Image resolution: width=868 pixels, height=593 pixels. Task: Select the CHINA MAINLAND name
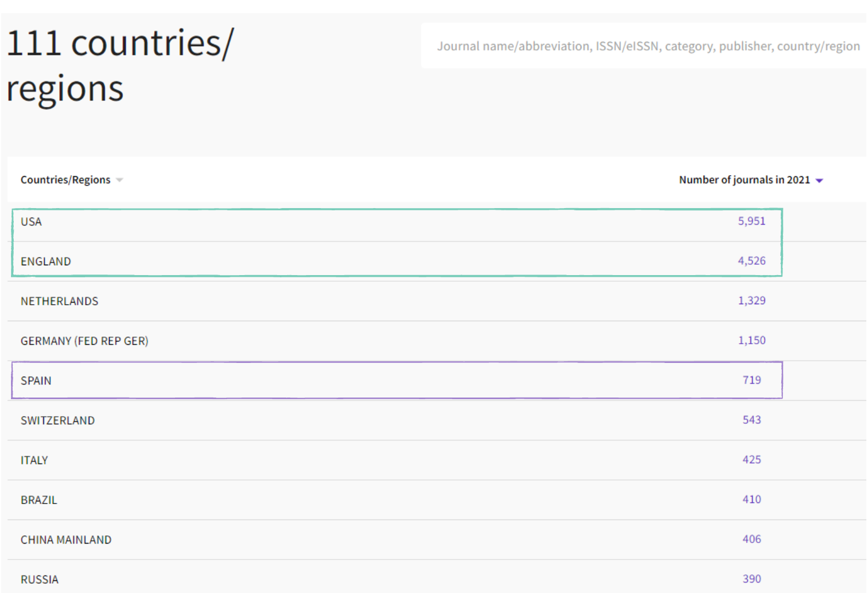tap(66, 540)
